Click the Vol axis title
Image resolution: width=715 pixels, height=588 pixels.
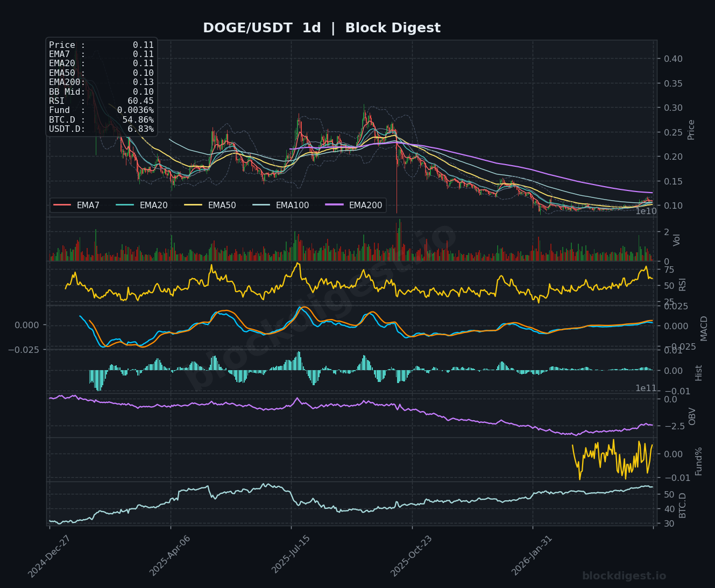pyautogui.click(x=677, y=240)
